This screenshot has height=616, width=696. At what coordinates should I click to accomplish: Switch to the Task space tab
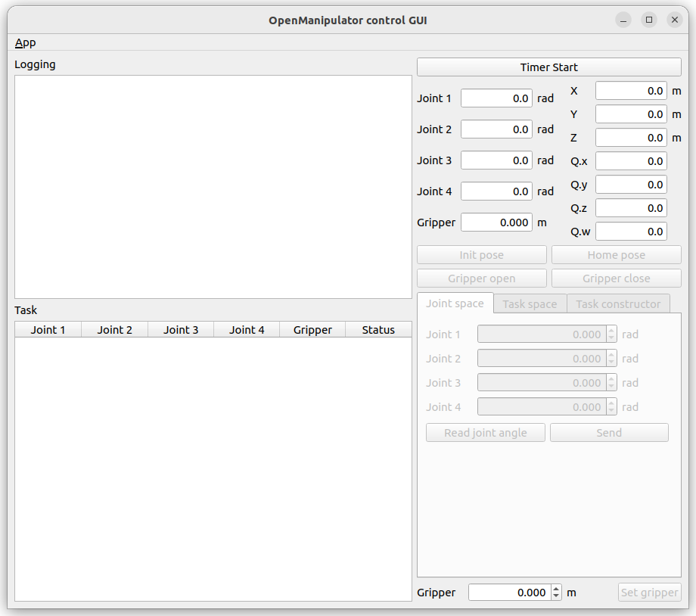point(530,303)
